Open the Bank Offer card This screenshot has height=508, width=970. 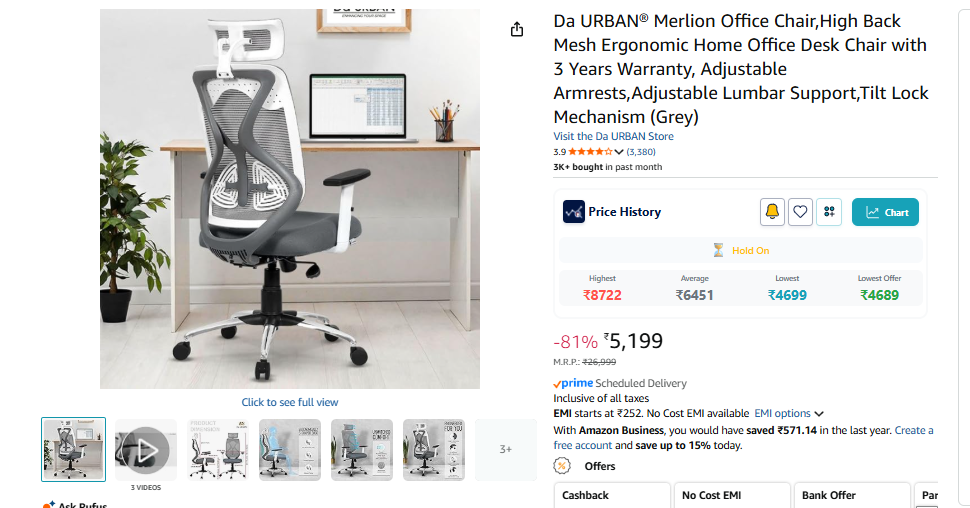852,496
